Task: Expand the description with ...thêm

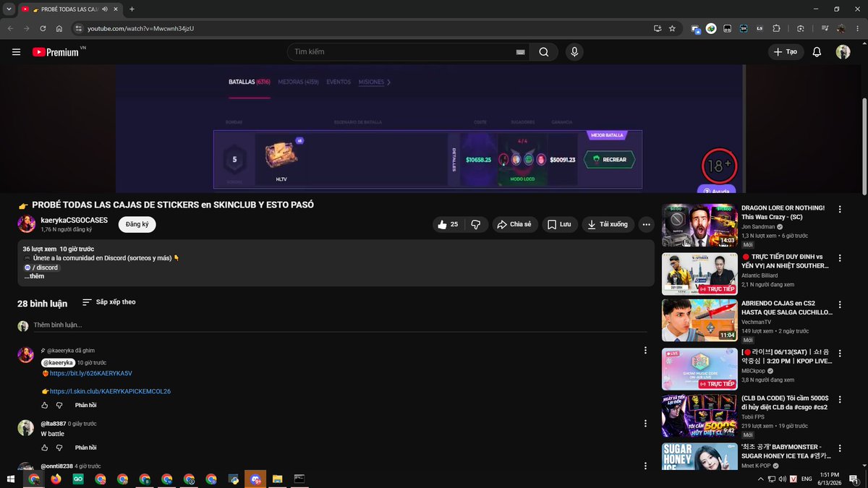Action: tap(34, 276)
